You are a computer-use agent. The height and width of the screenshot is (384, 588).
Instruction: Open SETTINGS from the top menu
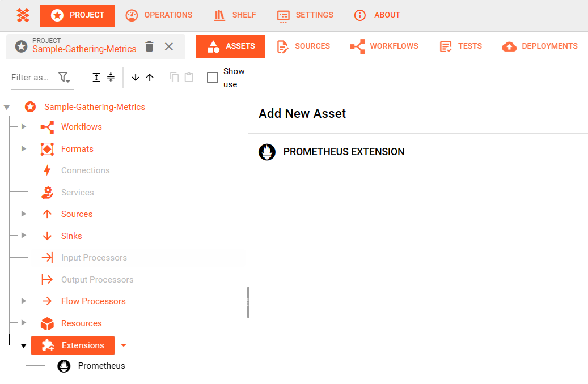[305, 15]
